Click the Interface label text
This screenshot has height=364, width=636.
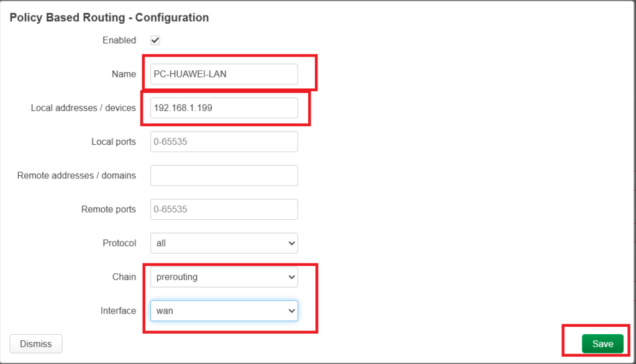[x=118, y=311]
